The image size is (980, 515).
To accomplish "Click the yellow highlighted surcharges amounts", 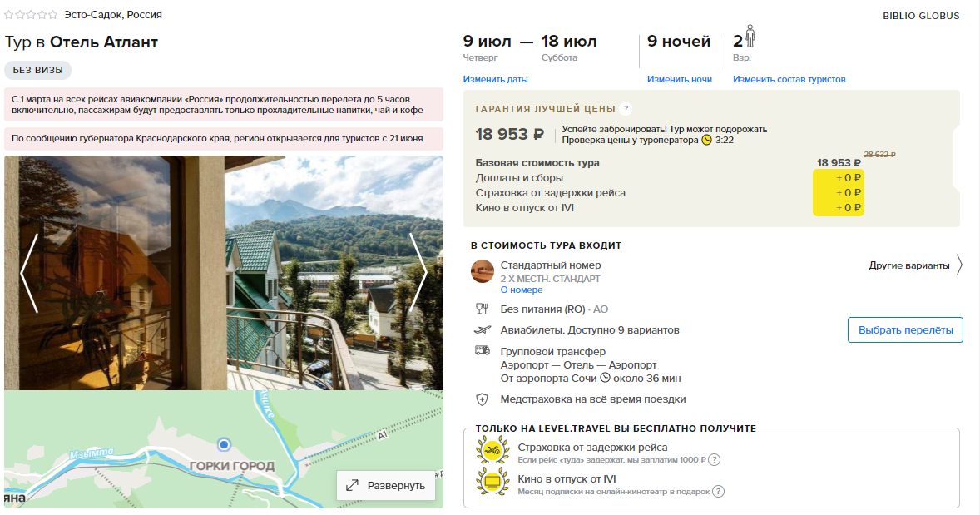I will pos(838,192).
